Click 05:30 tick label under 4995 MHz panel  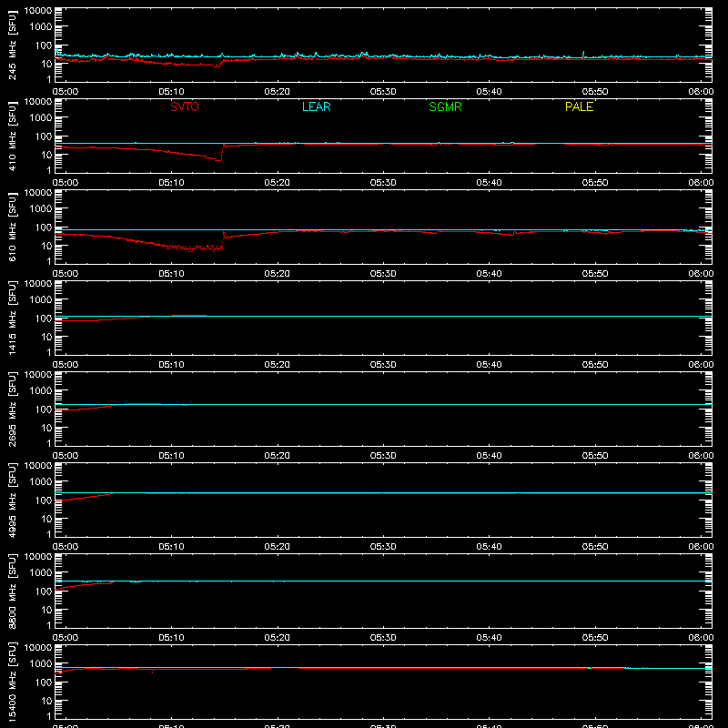[x=383, y=547]
